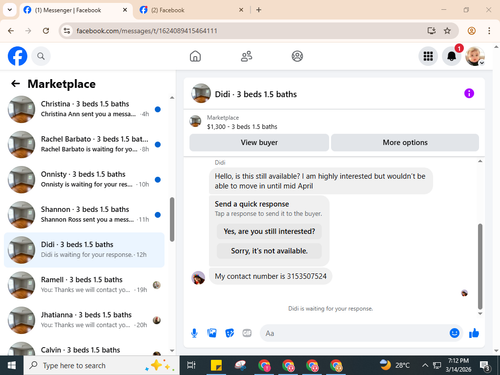Open Onnisty conversation
The width and height of the screenshot is (500, 375).
[x=84, y=180]
